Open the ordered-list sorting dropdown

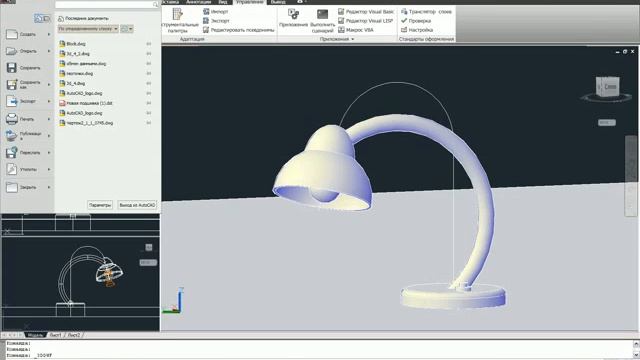point(88,29)
